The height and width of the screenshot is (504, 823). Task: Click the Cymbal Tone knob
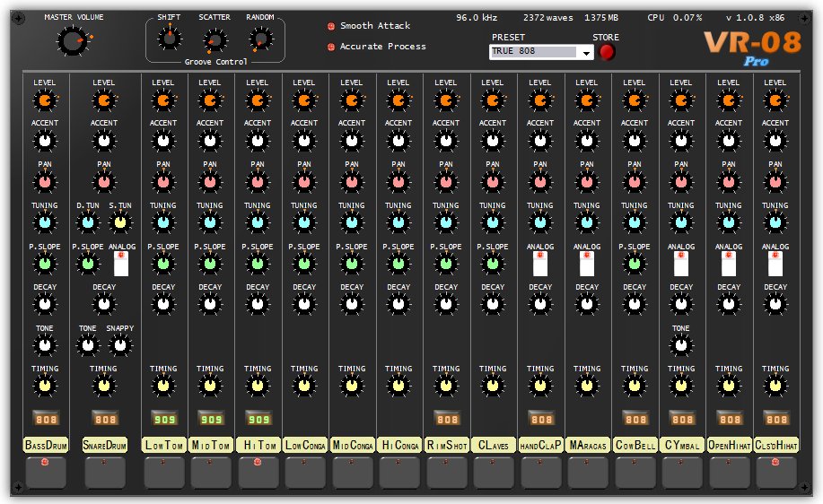click(681, 345)
